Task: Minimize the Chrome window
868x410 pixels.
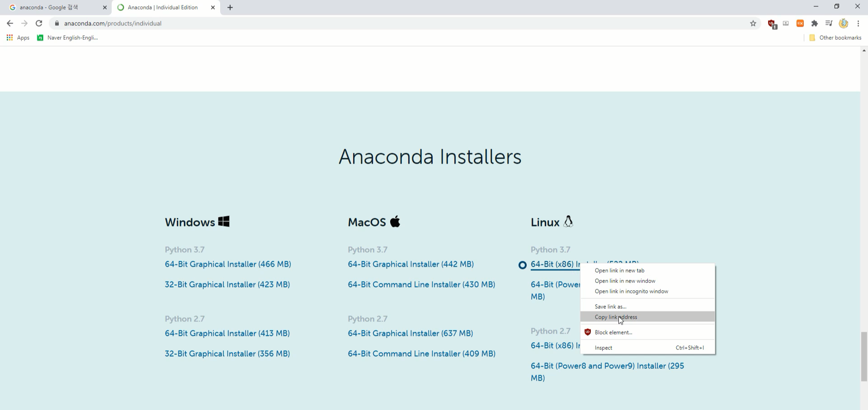Action: click(816, 7)
